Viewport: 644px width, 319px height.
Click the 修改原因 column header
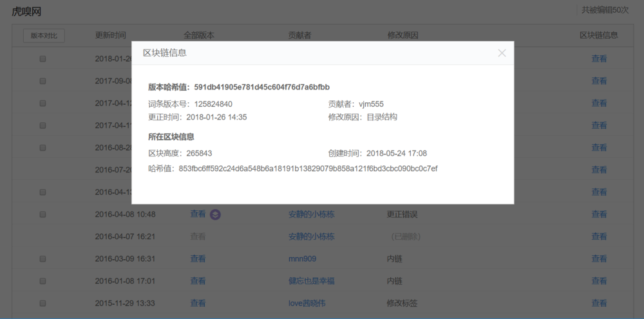(402, 35)
